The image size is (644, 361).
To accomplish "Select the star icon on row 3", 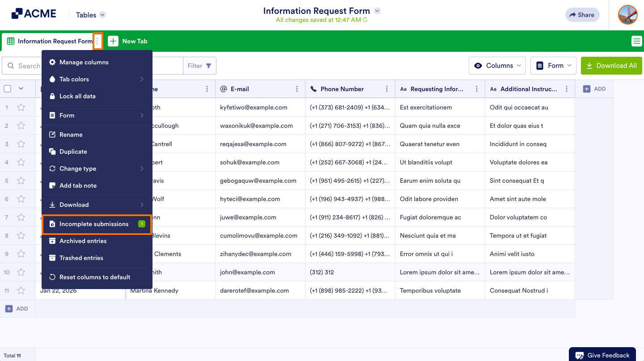I will point(21,144).
